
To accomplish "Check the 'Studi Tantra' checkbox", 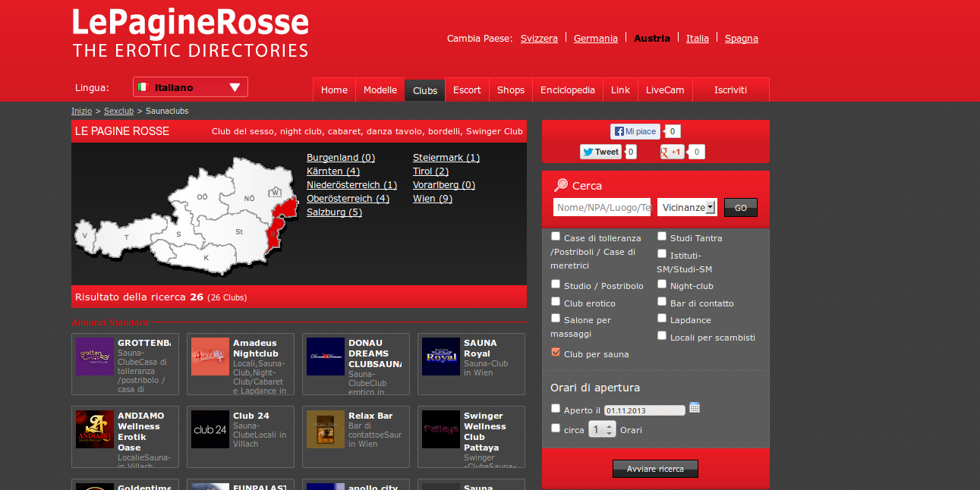I will point(662,237).
